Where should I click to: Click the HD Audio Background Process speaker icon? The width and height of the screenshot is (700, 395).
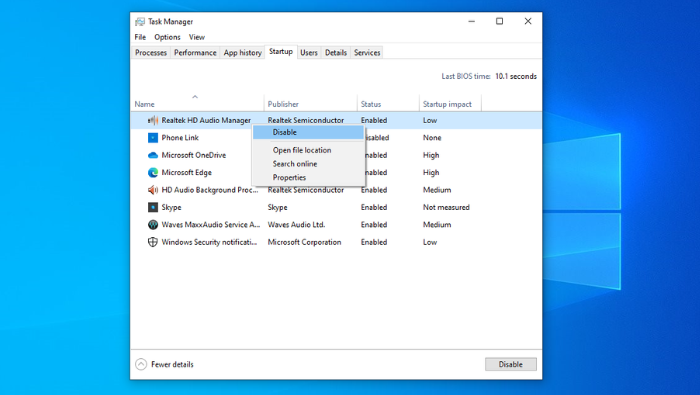point(153,190)
